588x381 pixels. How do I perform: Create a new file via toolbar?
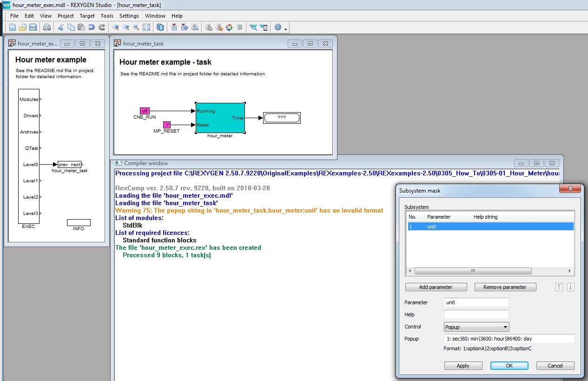coord(13,27)
